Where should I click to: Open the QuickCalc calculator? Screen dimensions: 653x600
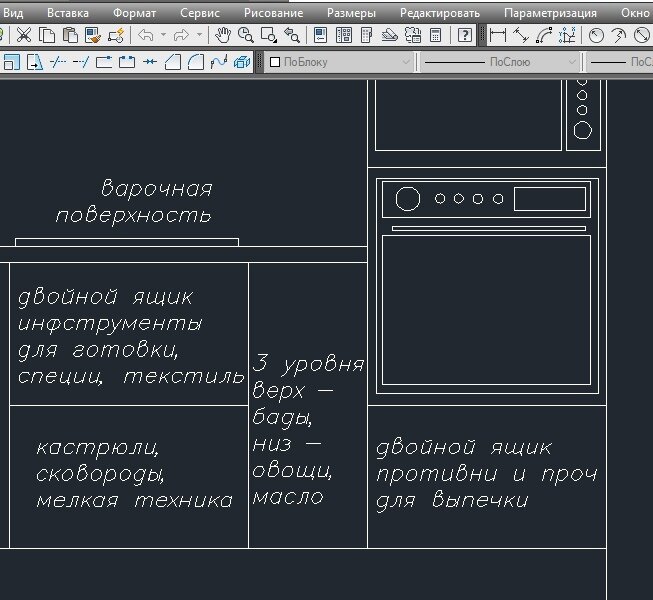[x=436, y=35]
